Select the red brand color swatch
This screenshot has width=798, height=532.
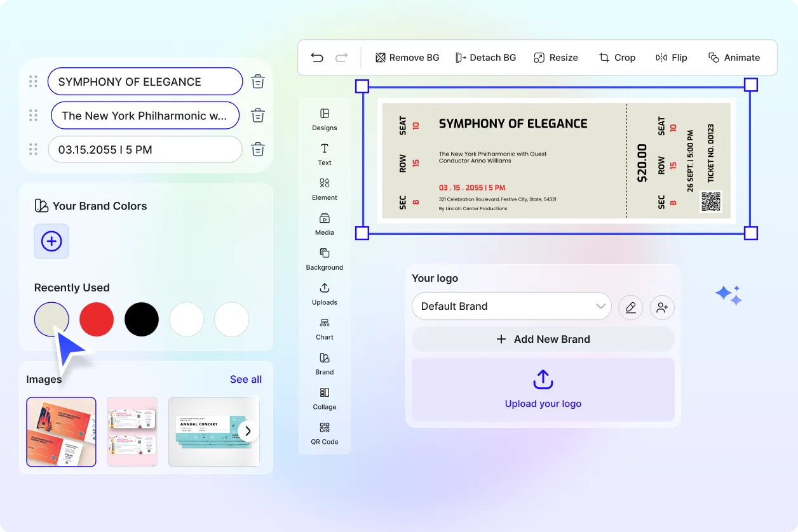(x=97, y=319)
